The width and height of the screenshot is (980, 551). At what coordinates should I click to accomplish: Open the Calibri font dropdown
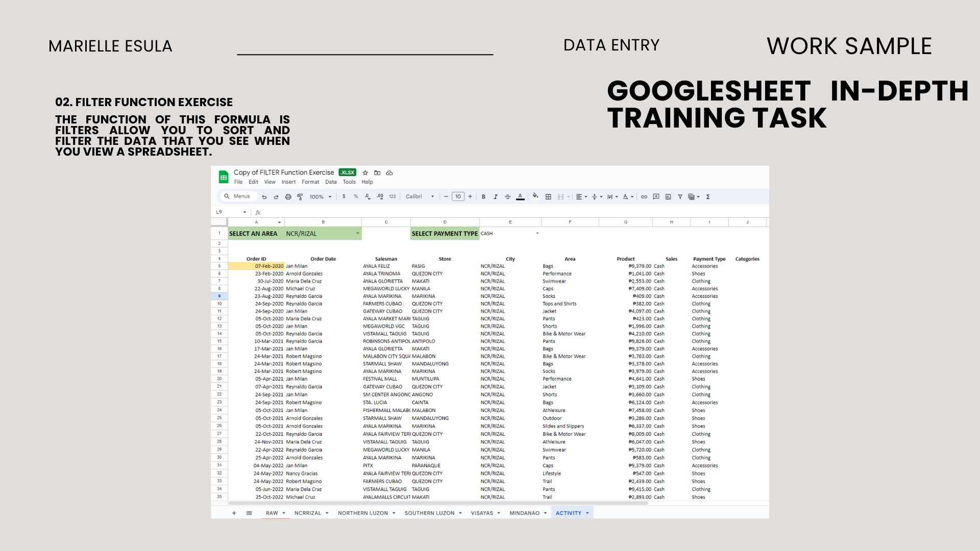(420, 197)
